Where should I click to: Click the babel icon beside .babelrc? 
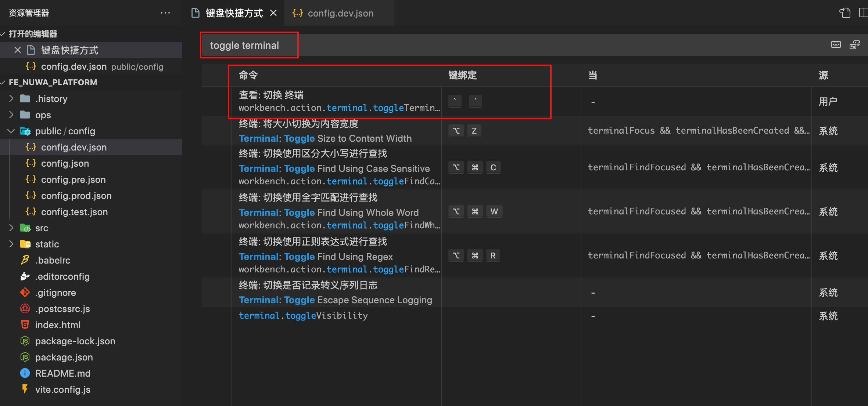click(x=25, y=260)
